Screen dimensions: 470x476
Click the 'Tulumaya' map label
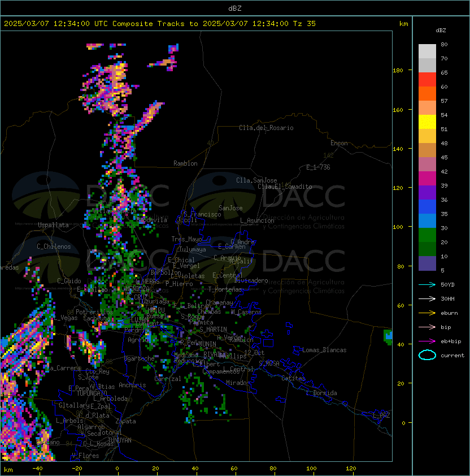pos(193,249)
